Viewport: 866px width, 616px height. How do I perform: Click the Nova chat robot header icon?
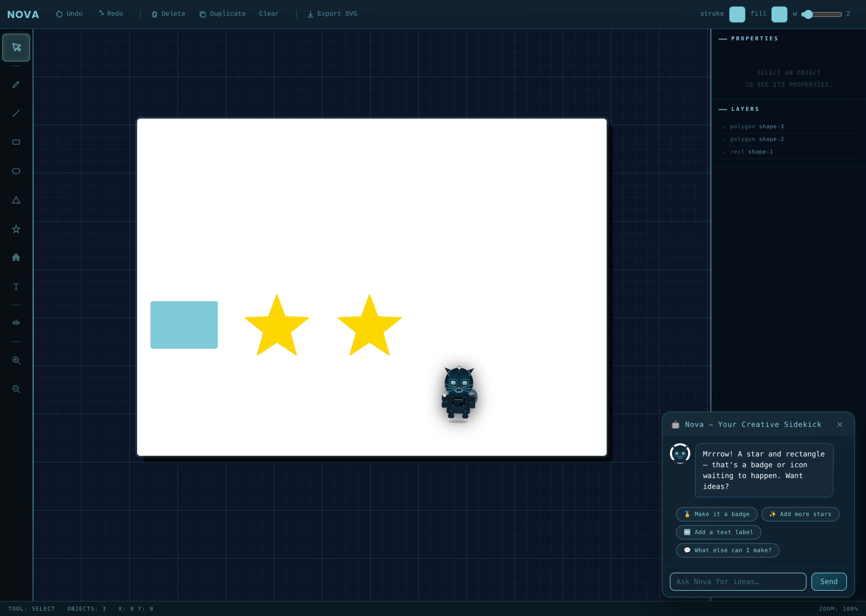coord(675,425)
